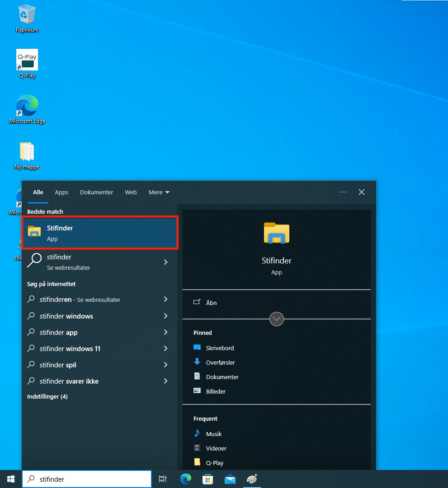Close the search panel with X
This screenshot has width=448, height=488.
(362, 192)
